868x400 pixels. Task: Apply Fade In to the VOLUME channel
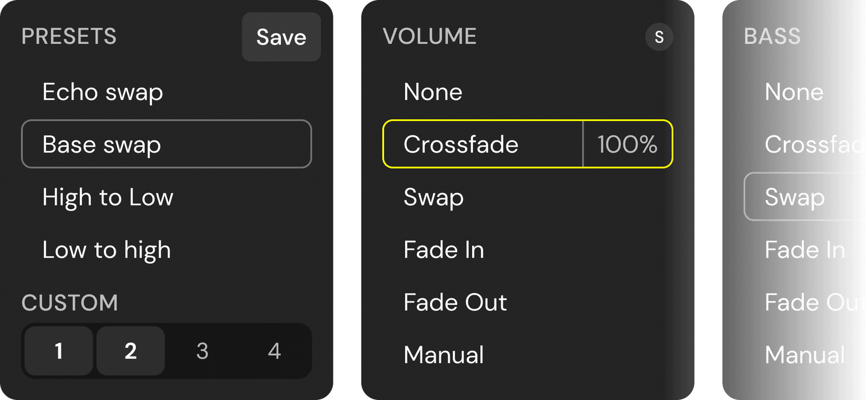pos(444,249)
